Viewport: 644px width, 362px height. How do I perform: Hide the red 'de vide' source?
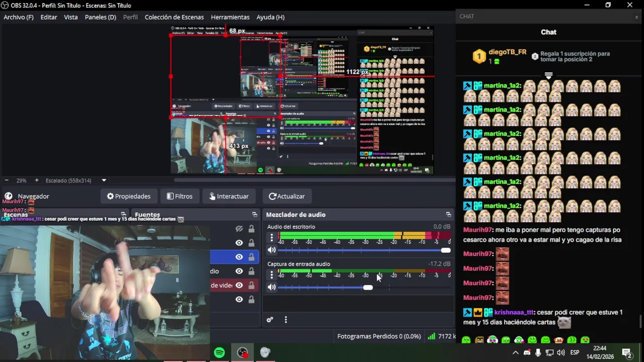pos(239,285)
